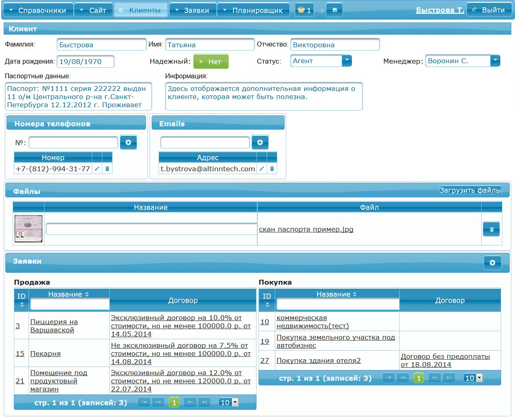Open file link скан паспорта пример.jpg
Viewport: 515px width, 420px height.
[x=306, y=229]
